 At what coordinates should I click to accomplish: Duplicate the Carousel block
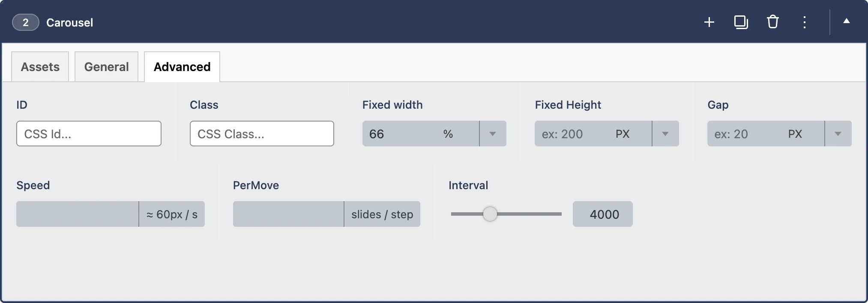(741, 22)
